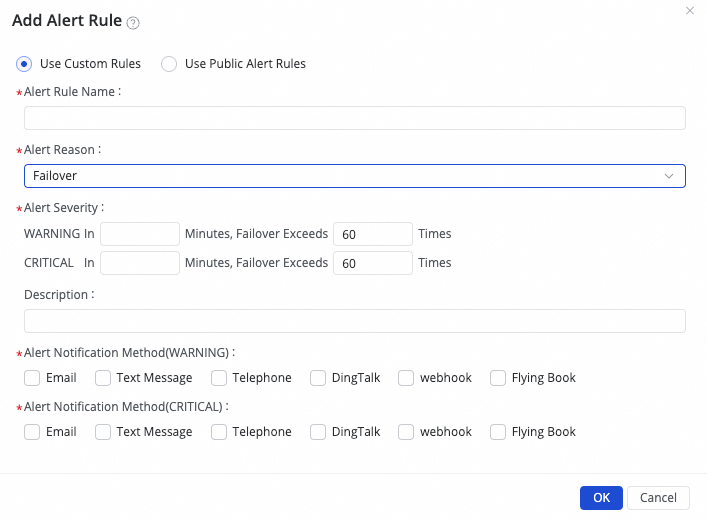Focus the Description text field
Image resolution: width=707 pixels, height=521 pixels.
click(355, 321)
